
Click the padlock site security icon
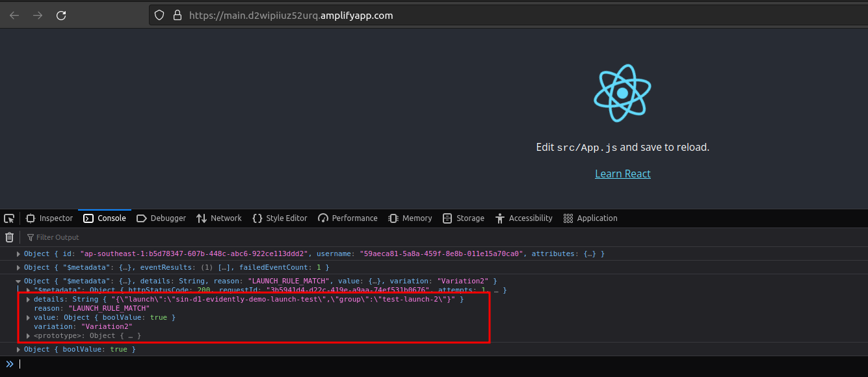coord(177,16)
